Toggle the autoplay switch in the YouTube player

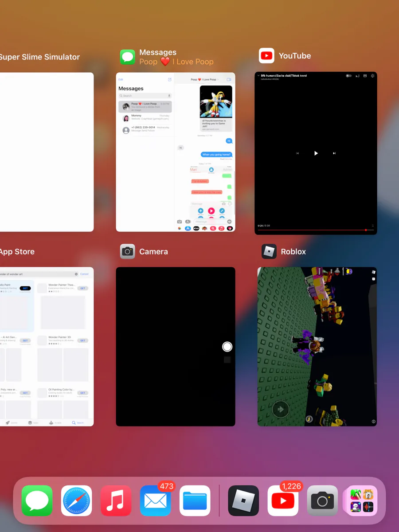point(349,76)
